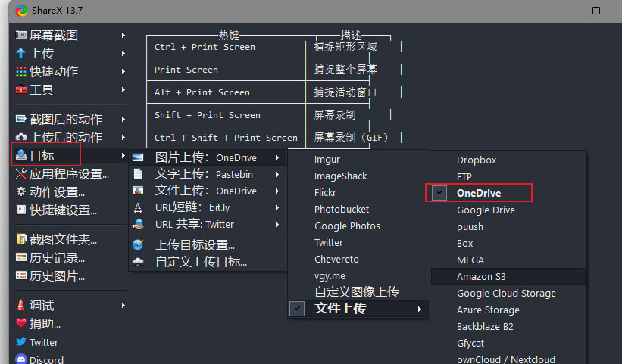
Task: Toggle the OneDrive checkmark
Action: [x=439, y=193]
